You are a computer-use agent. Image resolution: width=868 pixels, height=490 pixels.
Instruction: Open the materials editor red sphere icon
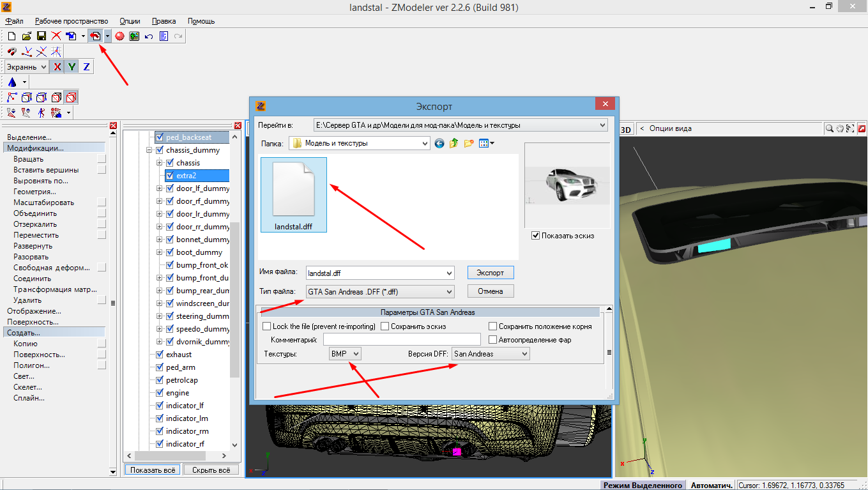119,36
